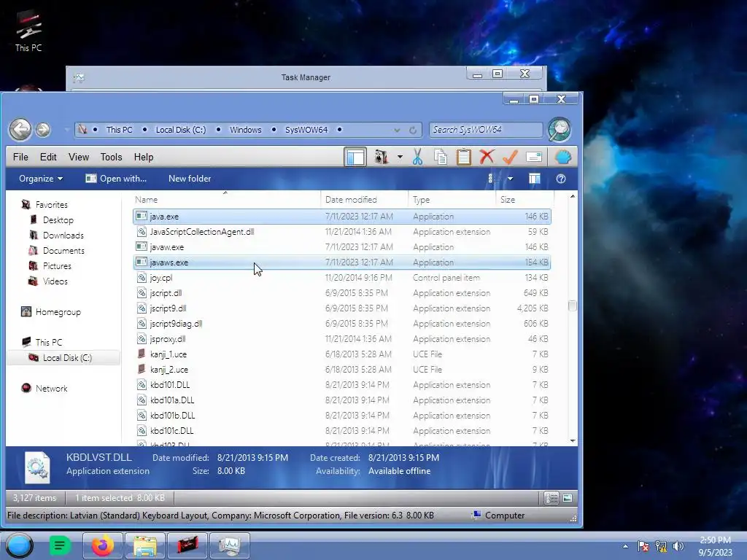747x560 pixels.
Task: Click the search magnifier button
Action: click(560, 130)
